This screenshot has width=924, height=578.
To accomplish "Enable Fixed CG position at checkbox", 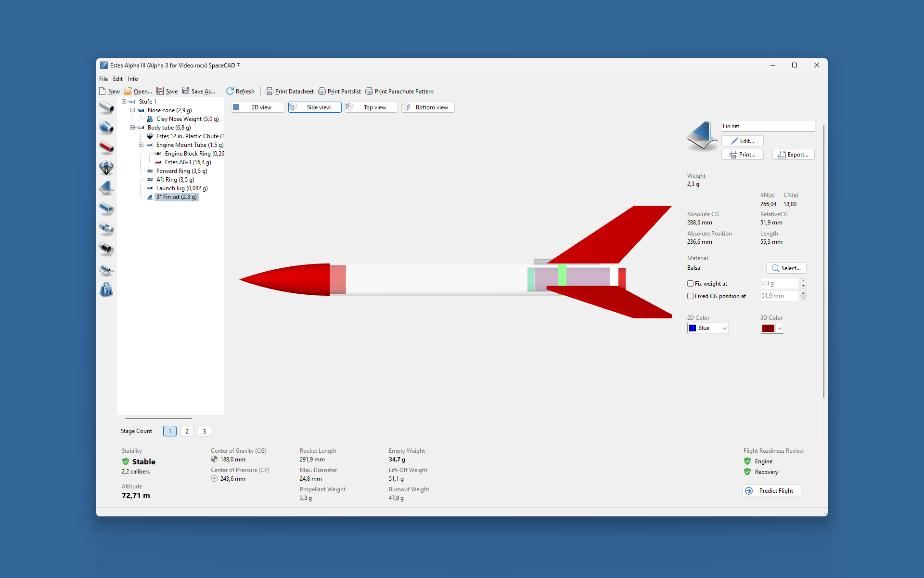I will pyautogui.click(x=690, y=296).
